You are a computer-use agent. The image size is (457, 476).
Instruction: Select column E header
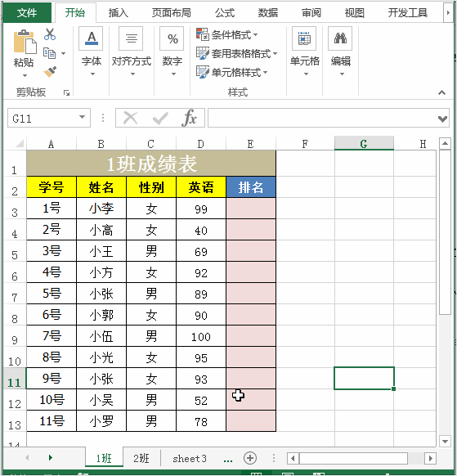coord(251,143)
